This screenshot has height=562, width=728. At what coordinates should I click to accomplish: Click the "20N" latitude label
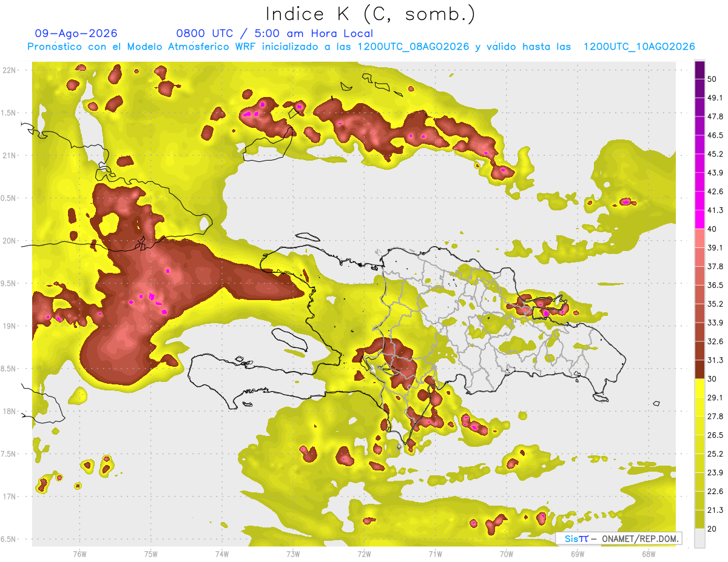point(9,241)
